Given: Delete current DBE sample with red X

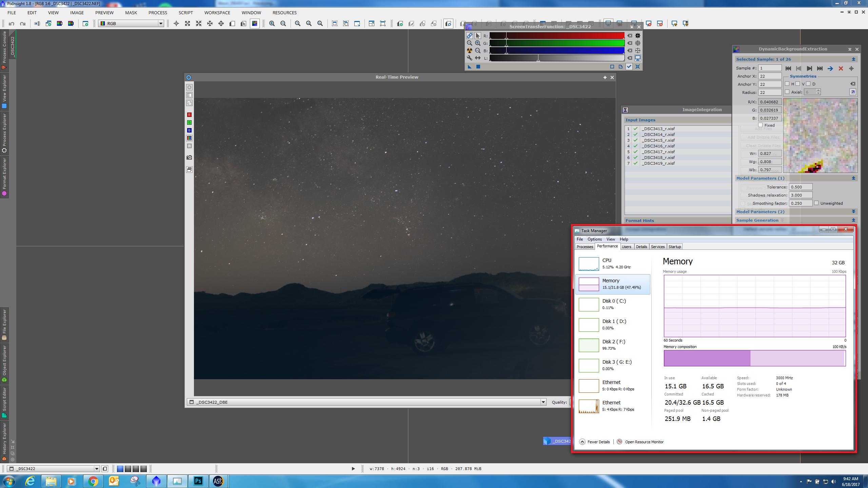Looking at the screenshot, I should [841, 68].
